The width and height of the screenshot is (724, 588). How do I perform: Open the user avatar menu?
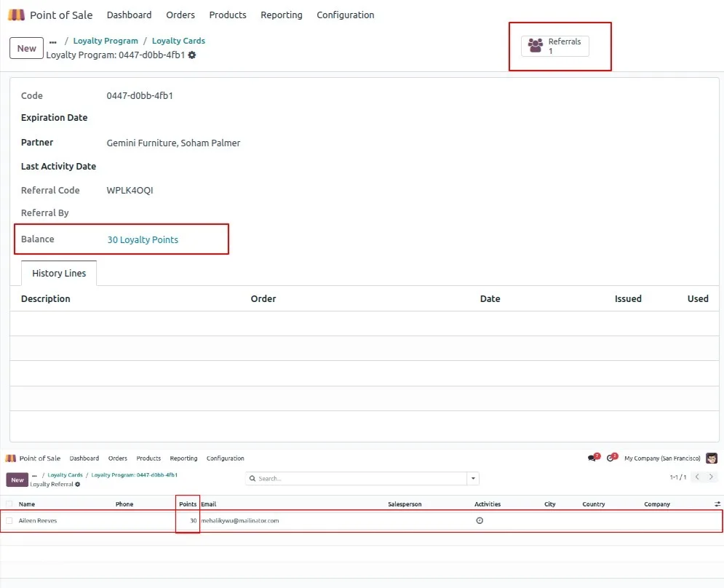click(x=712, y=458)
